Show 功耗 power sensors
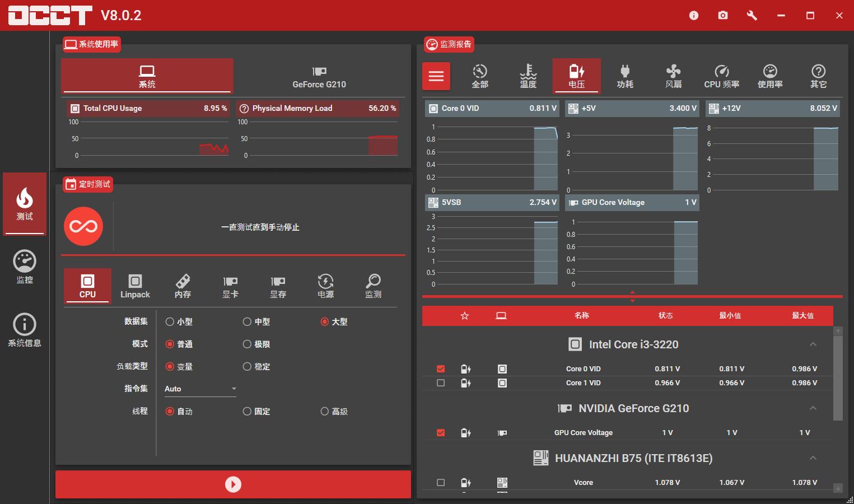854x504 pixels. click(x=625, y=76)
